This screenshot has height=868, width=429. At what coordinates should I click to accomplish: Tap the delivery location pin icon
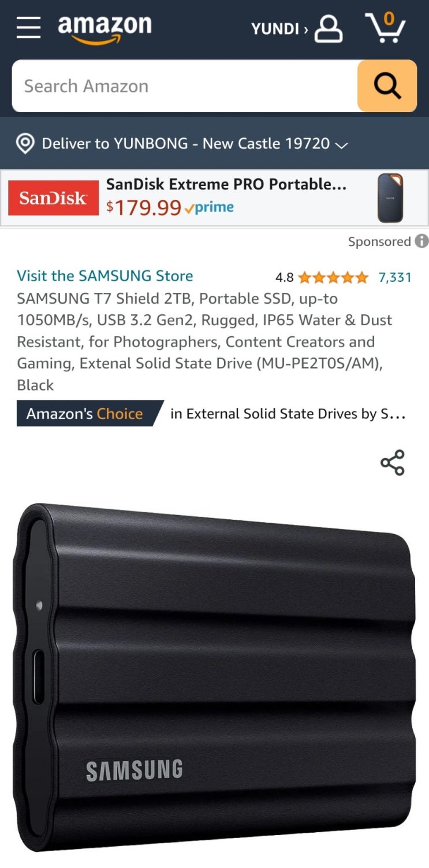click(x=25, y=144)
